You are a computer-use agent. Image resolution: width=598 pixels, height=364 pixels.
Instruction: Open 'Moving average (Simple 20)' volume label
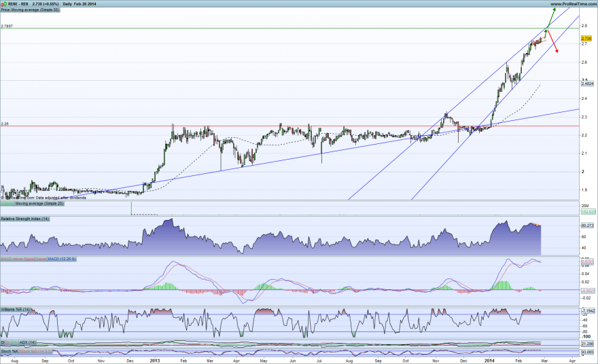39,204
